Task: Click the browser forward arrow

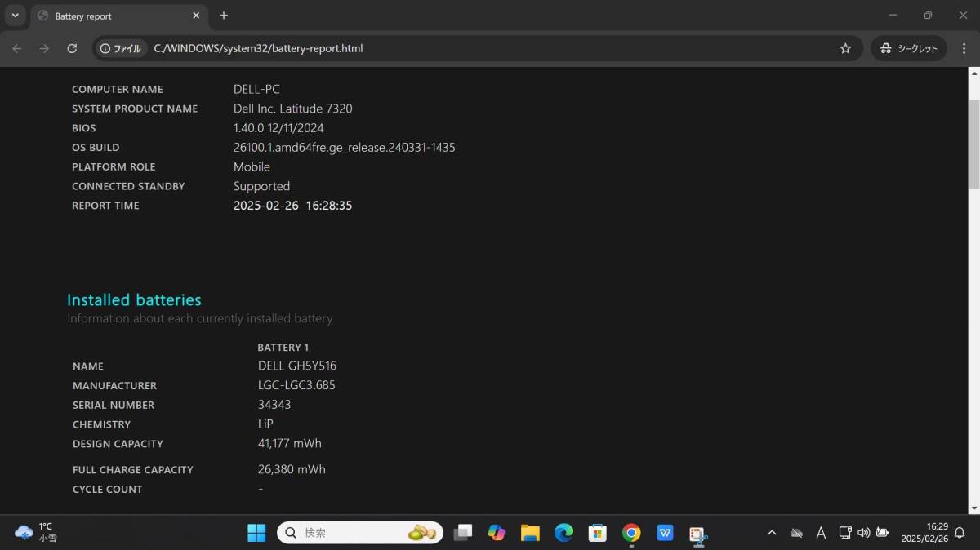Action: coord(44,48)
